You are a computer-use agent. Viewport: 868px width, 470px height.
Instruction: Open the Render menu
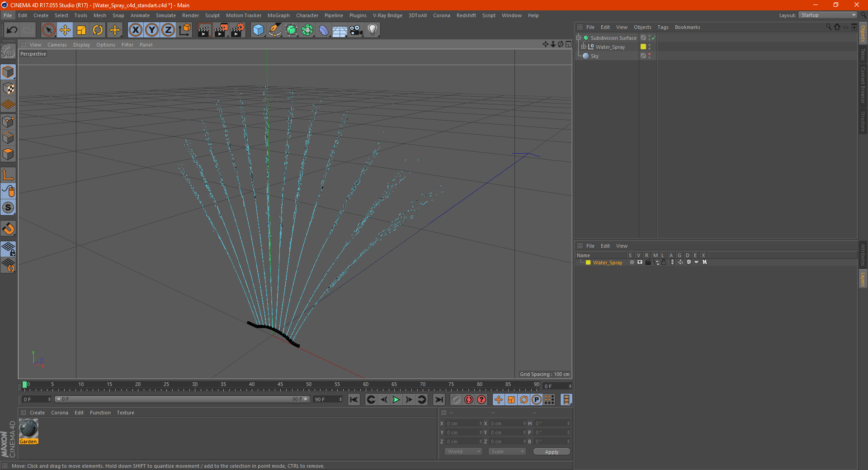click(x=190, y=15)
